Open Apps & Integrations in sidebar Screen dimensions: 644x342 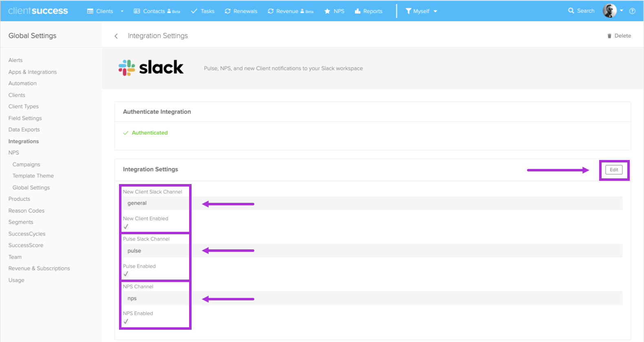pos(33,72)
